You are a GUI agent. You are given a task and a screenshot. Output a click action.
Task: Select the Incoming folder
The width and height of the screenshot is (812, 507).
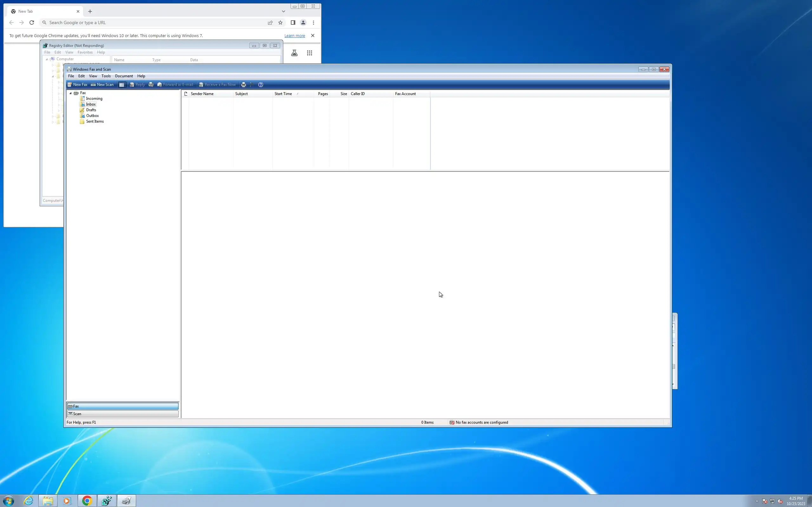[94, 99]
